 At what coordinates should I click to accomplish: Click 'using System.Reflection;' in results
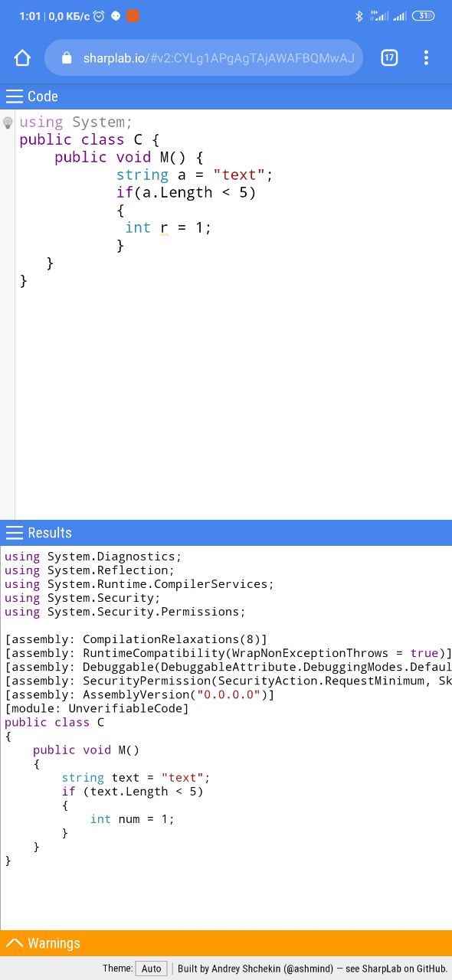(90, 570)
